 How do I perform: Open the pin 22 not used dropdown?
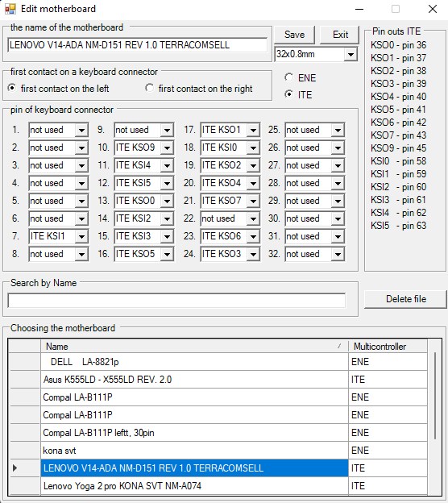253,218
